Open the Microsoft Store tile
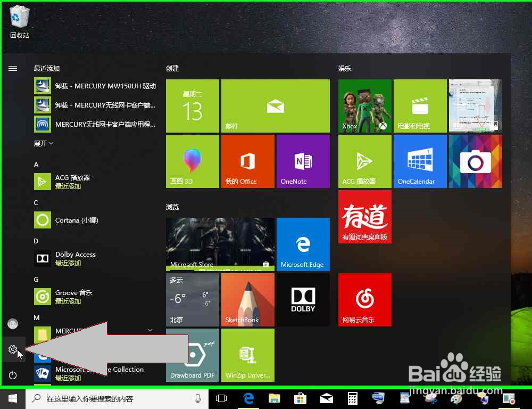 click(220, 244)
